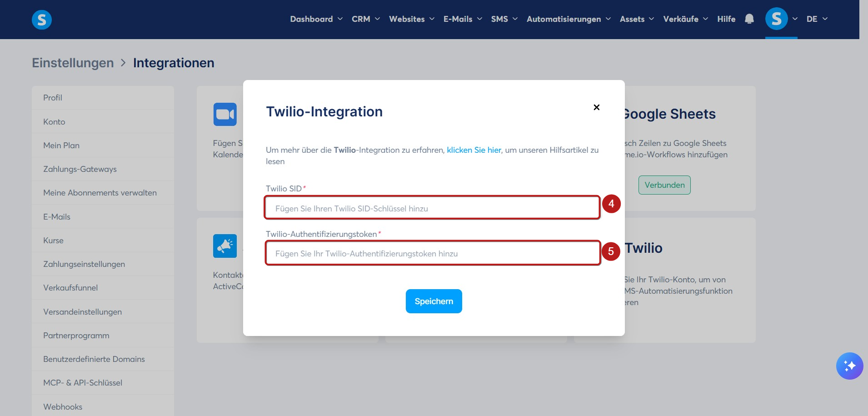The width and height of the screenshot is (868, 416).
Task: Go to MCP- & API-Schlüssel
Action: (x=103, y=383)
